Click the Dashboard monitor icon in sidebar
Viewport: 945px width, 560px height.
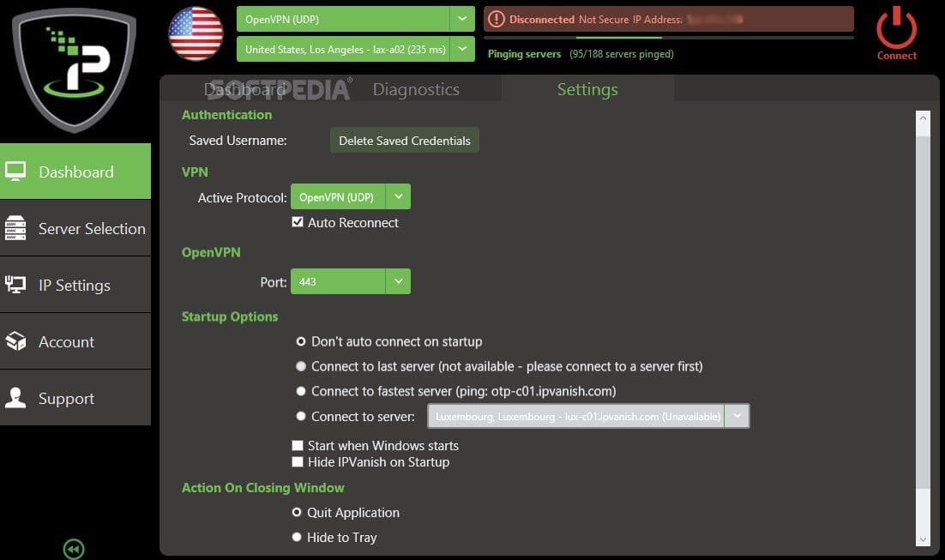coord(16,172)
